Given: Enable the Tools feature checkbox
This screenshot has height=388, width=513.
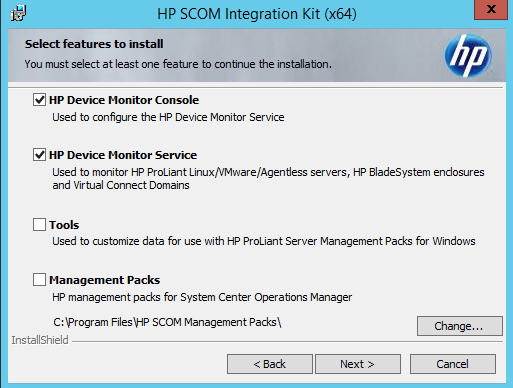Looking at the screenshot, I should click(x=39, y=225).
